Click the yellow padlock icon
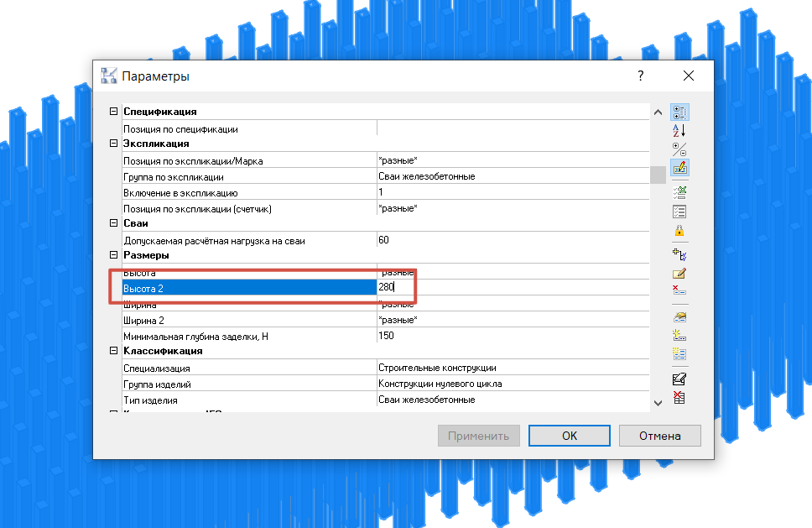Image resolution: width=812 pixels, height=528 pixels. click(679, 231)
